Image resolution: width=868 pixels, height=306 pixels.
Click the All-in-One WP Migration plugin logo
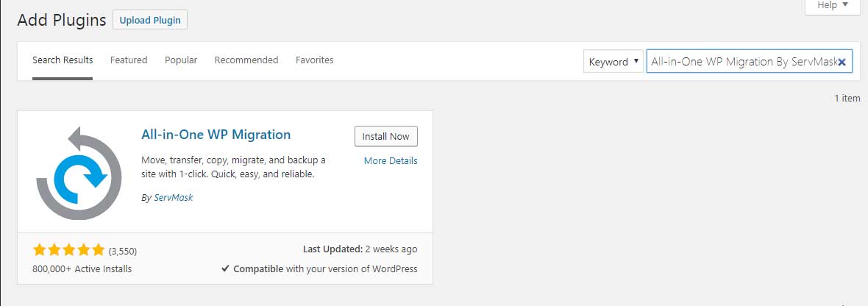(79, 173)
